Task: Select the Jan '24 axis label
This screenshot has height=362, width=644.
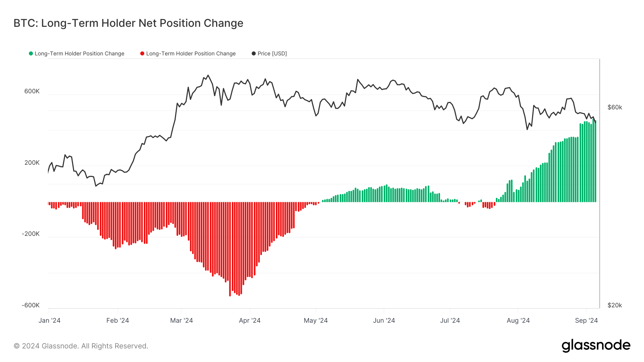Action: coord(49,321)
